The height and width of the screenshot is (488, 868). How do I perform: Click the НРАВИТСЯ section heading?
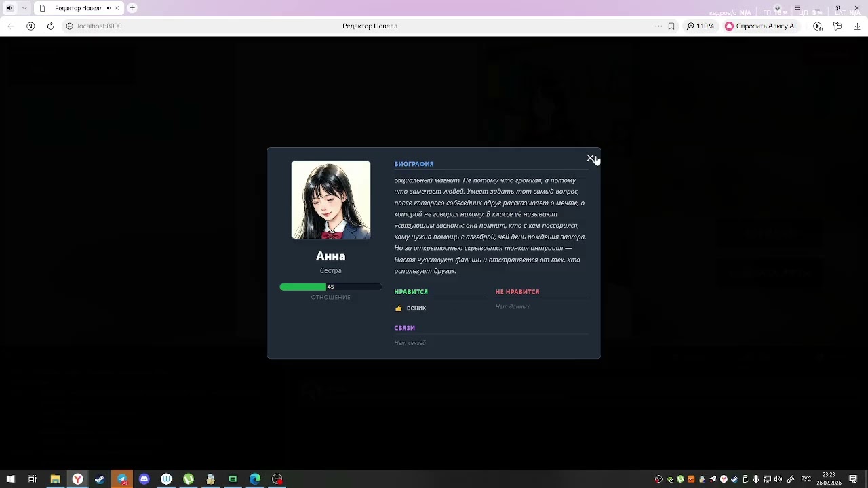(411, 292)
